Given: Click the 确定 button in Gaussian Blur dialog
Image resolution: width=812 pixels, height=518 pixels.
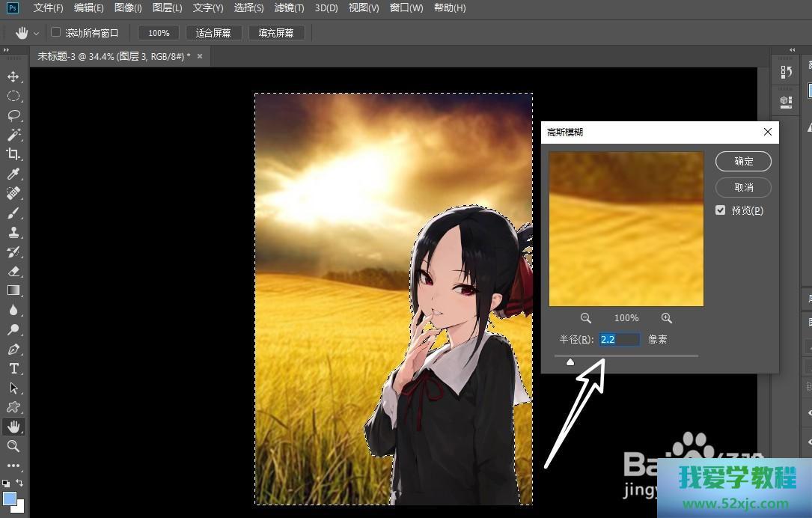Looking at the screenshot, I should click(x=743, y=161).
